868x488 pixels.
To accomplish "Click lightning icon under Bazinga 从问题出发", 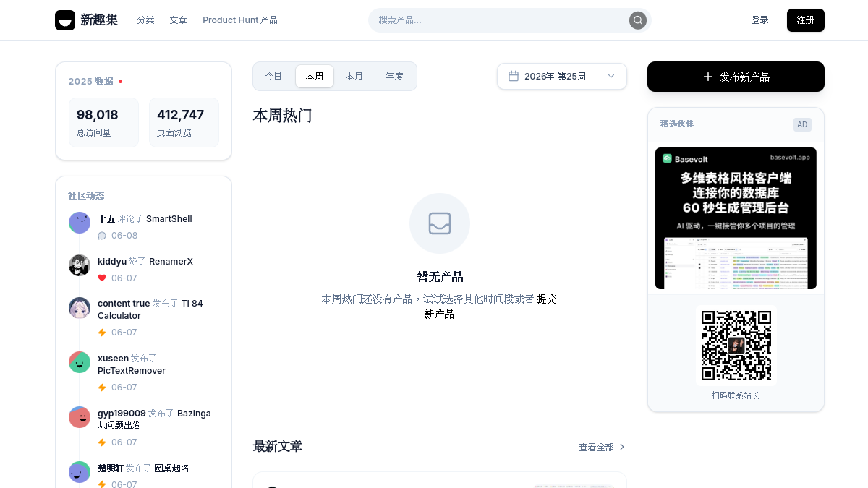I will [102, 442].
